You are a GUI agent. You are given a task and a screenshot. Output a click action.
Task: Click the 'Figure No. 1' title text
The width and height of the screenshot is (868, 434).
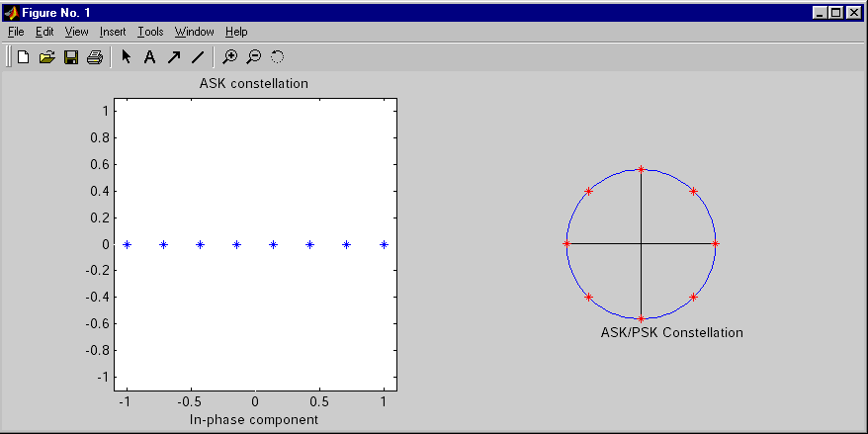click(56, 12)
